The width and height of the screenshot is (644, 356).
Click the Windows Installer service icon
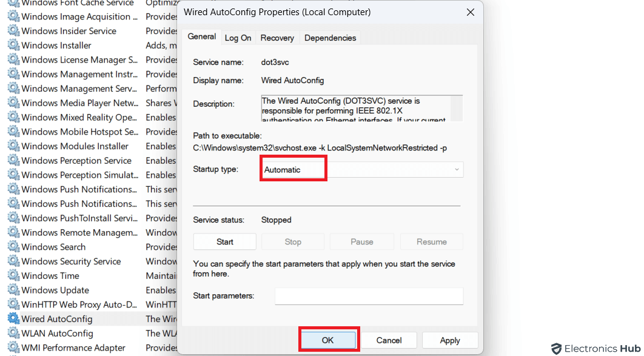coord(14,45)
